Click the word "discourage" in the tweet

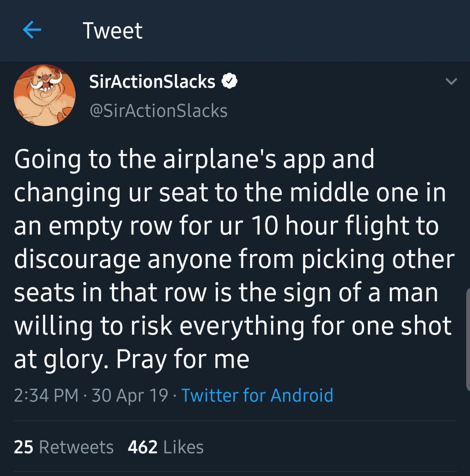tap(78, 260)
